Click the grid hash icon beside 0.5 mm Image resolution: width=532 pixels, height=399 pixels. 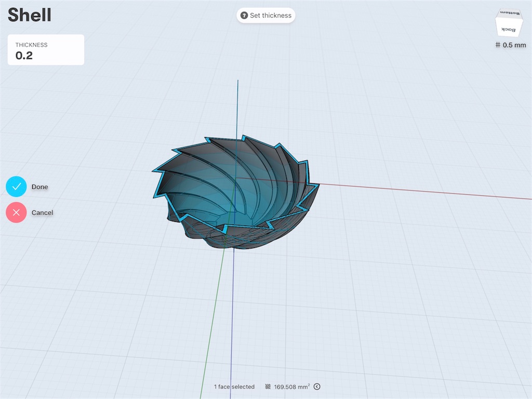click(498, 45)
